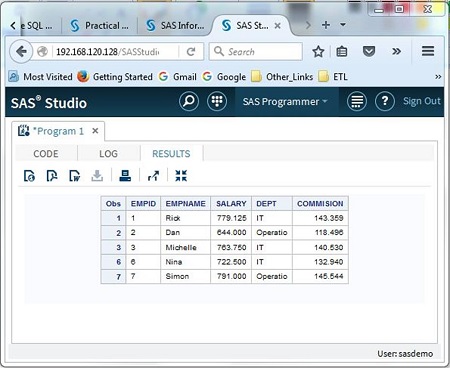The image size is (450, 368).
Task: Open the More application options menu
Action: (x=357, y=101)
